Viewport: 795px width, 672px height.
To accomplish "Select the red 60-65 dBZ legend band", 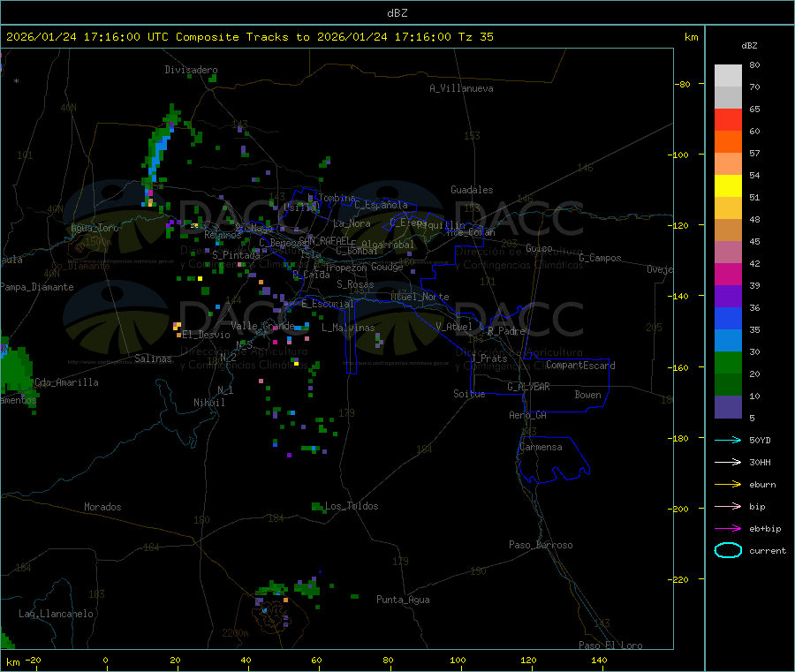I will tap(728, 119).
